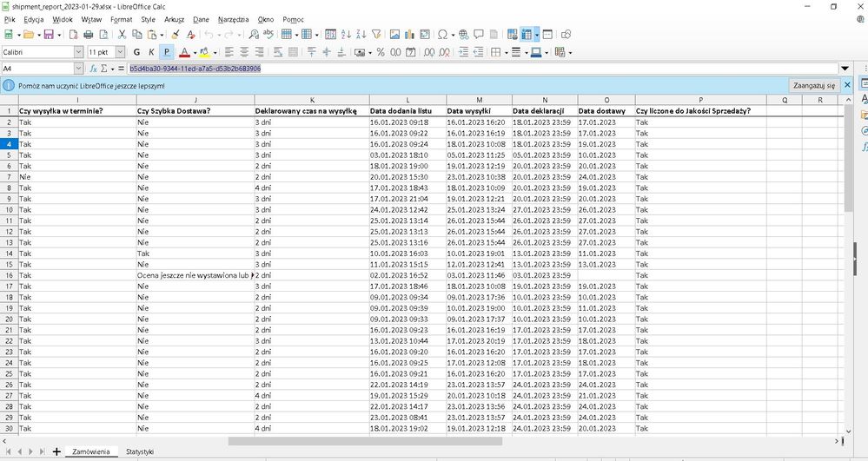Open the Arkusz menu
The width and height of the screenshot is (868, 461).
174,18
